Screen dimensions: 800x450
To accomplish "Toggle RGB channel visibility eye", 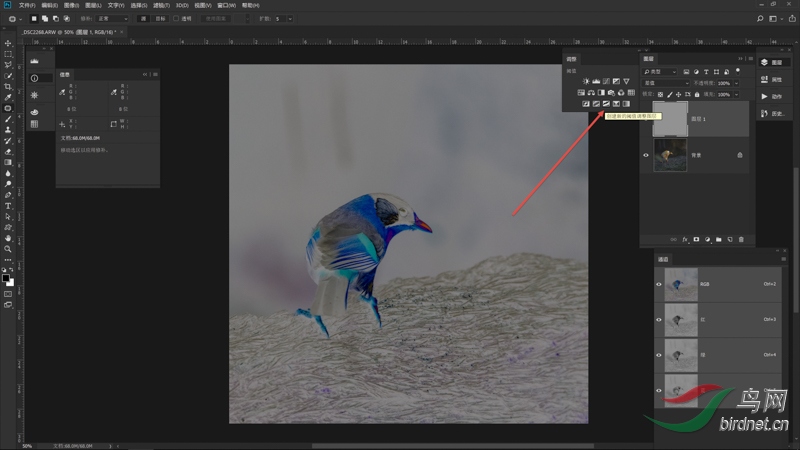I will pyautogui.click(x=658, y=284).
